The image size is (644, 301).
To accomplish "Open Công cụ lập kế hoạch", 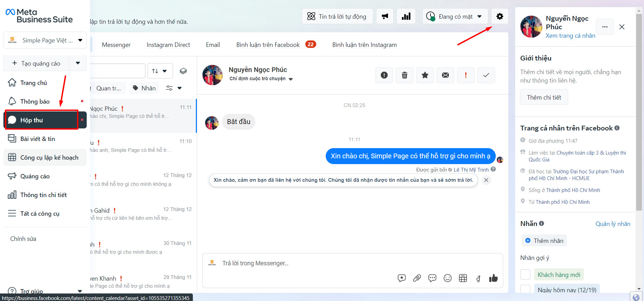I will click(45, 157).
